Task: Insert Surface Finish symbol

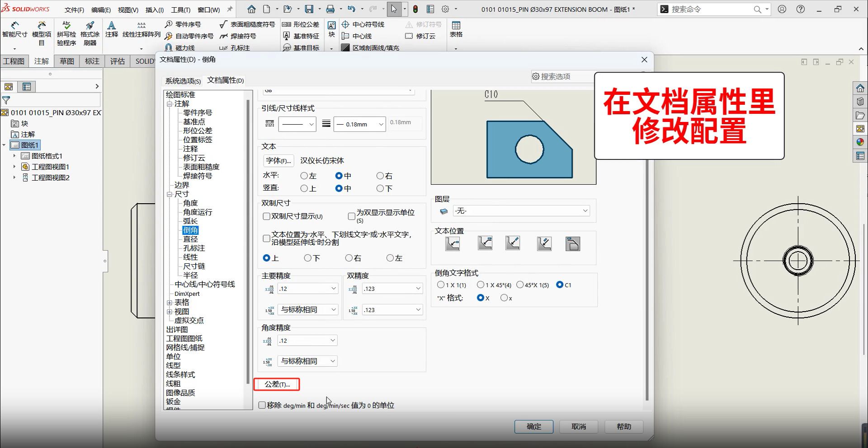Action: [247, 24]
